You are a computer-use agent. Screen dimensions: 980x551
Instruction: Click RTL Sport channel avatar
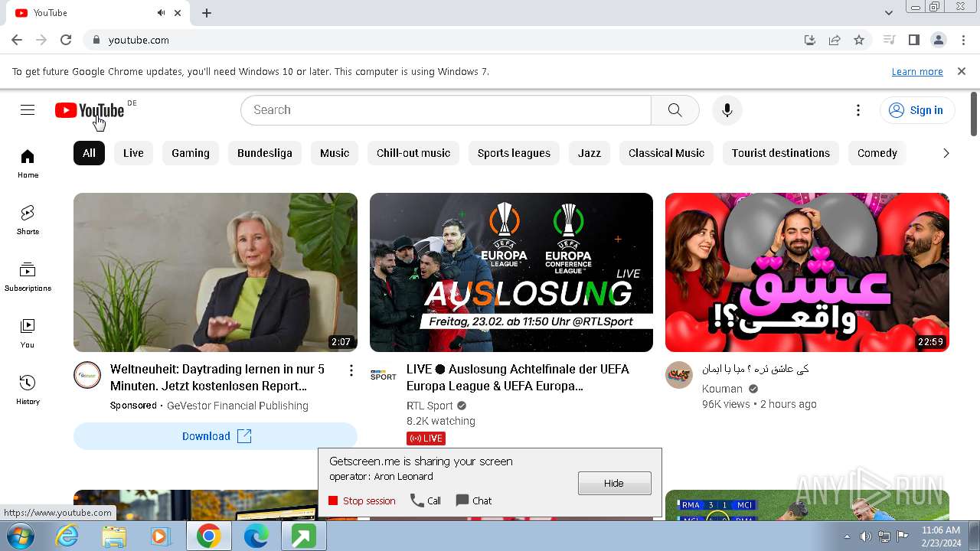(384, 375)
